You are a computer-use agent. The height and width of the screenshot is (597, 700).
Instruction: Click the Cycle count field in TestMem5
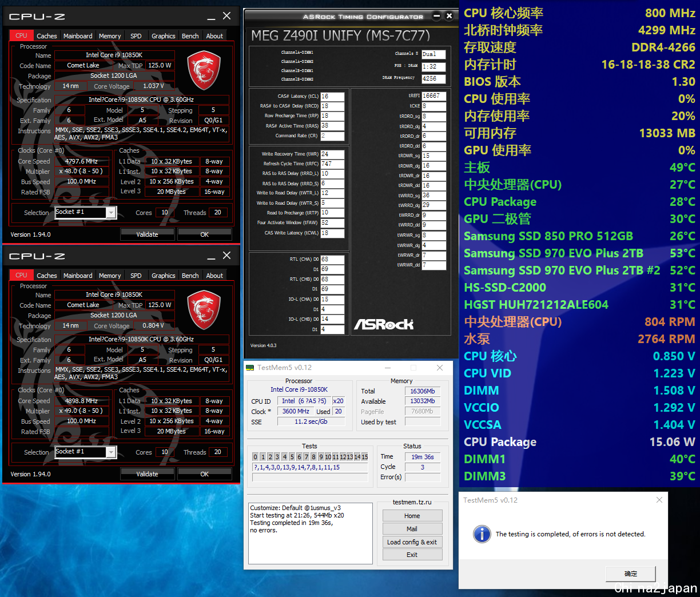tap(423, 467)
